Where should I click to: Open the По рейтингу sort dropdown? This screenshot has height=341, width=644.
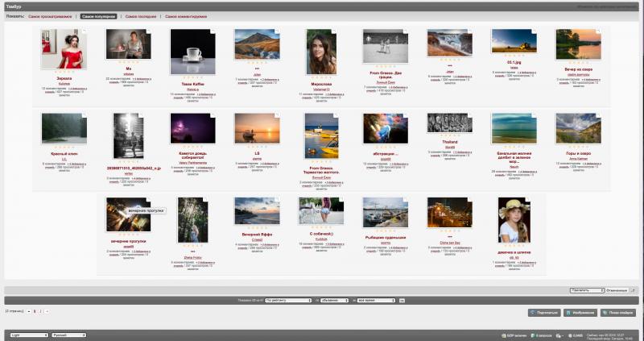[288, 300]
